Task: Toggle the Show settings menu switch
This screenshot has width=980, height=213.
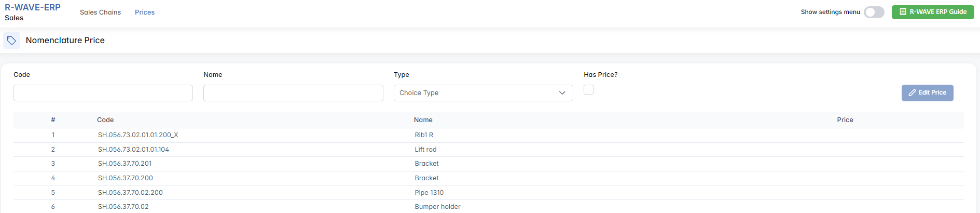Action: click(874, 12)
